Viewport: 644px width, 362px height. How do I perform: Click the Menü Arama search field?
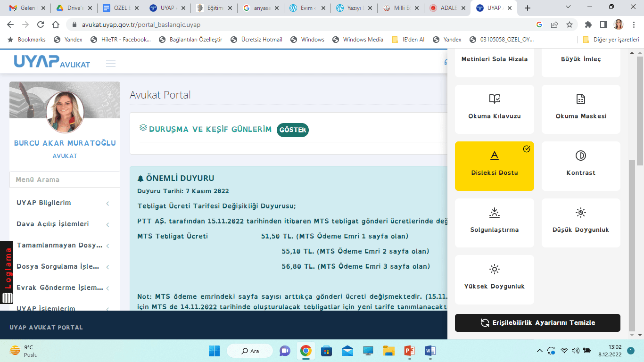point(65,180)
